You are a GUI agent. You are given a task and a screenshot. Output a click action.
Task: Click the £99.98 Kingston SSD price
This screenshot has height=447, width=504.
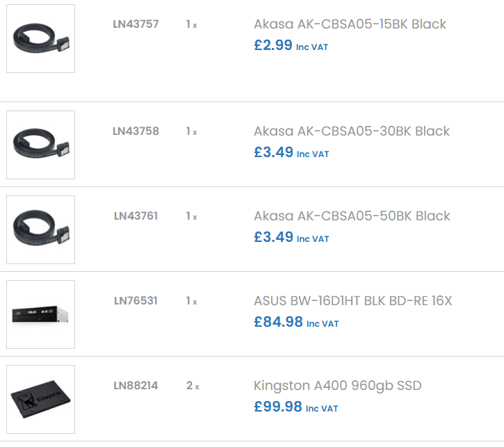coord(278,407)
